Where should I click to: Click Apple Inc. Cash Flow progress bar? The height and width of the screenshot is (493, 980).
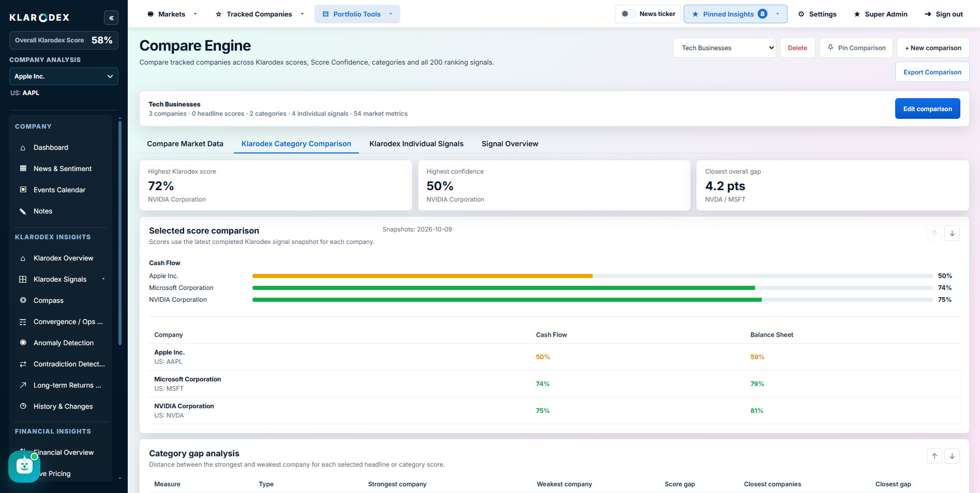pos(593,276)
